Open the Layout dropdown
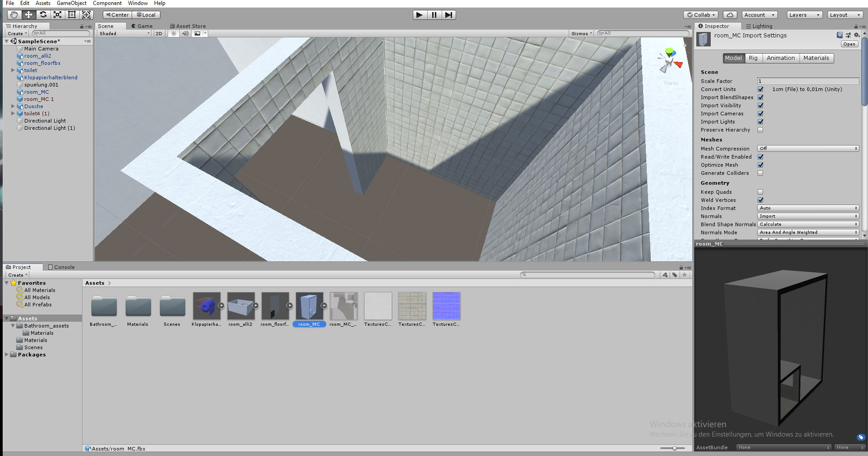The image size is (868, 456). click(845, 15)
